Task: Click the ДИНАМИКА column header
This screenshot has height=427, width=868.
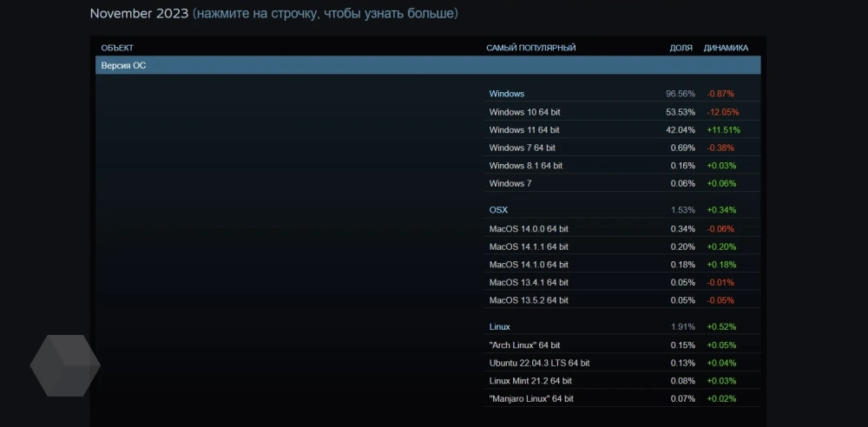Action: pos(726,48)
